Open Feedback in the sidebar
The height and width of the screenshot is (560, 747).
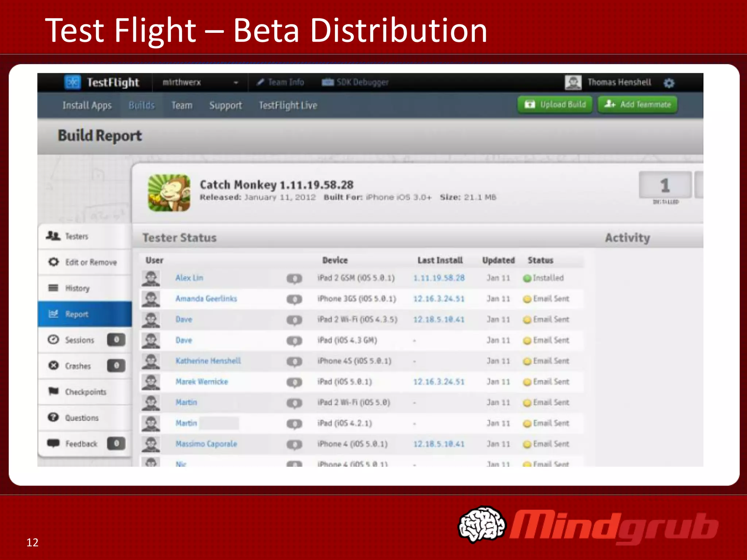84,443
